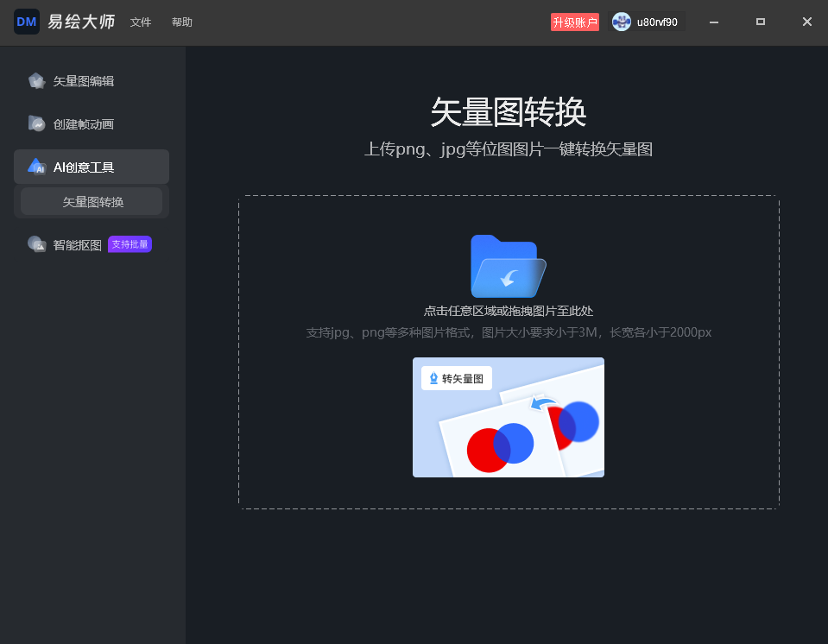This screenshot has height=644, width=828.
Task: Select the 矢量图转换 sub-item
Action: pos(92,202)
